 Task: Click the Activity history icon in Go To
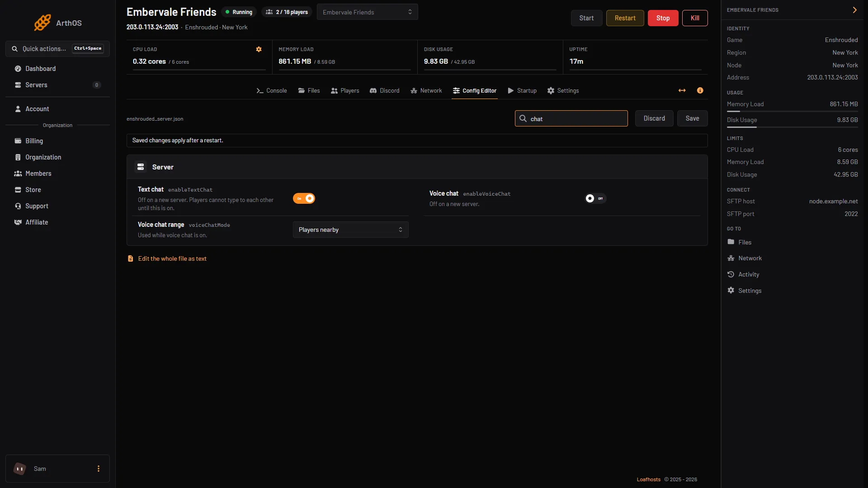coord(731,274)
